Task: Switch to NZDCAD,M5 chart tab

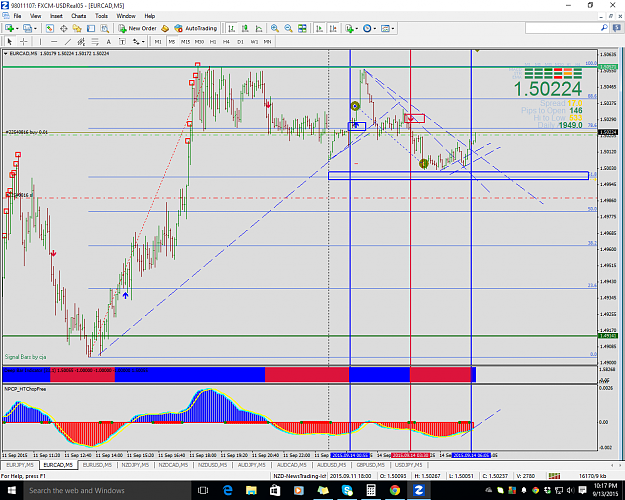Action: [x=173, y=465]
